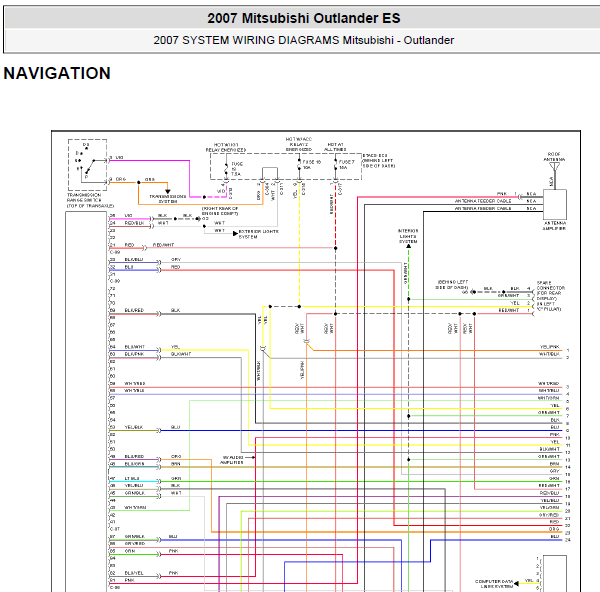Click the 'TRANSMISSION SYSTEM' arrow label
The height and width of the screenshot is (592, 600).
click(x=168, y=199)
